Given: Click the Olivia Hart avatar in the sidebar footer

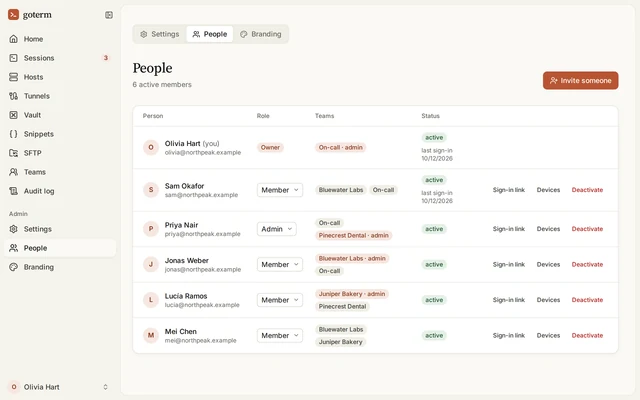Looking at the screenshot, I should pos(14,387).
